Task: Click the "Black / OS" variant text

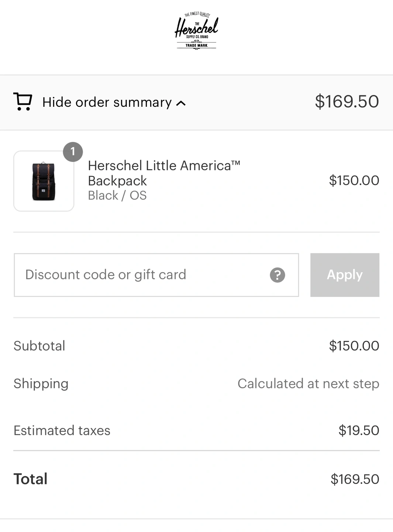Action: click(117, 195)
